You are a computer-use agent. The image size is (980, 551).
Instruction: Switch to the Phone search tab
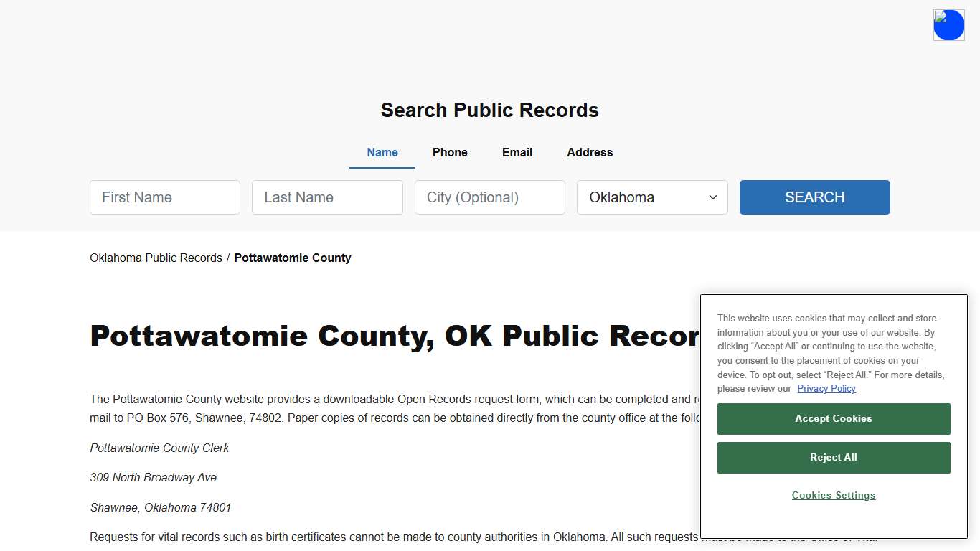tap(450, 152)
